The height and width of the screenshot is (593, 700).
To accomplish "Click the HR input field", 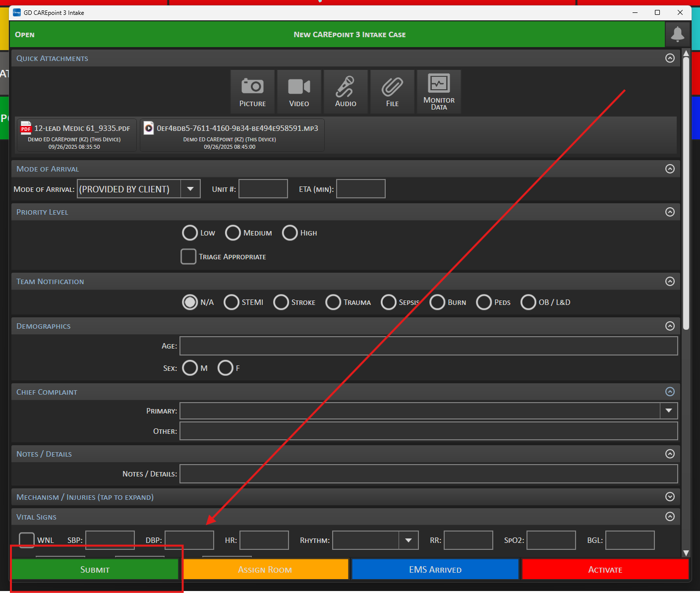I will pyautogui.click(x=264, y=540).
